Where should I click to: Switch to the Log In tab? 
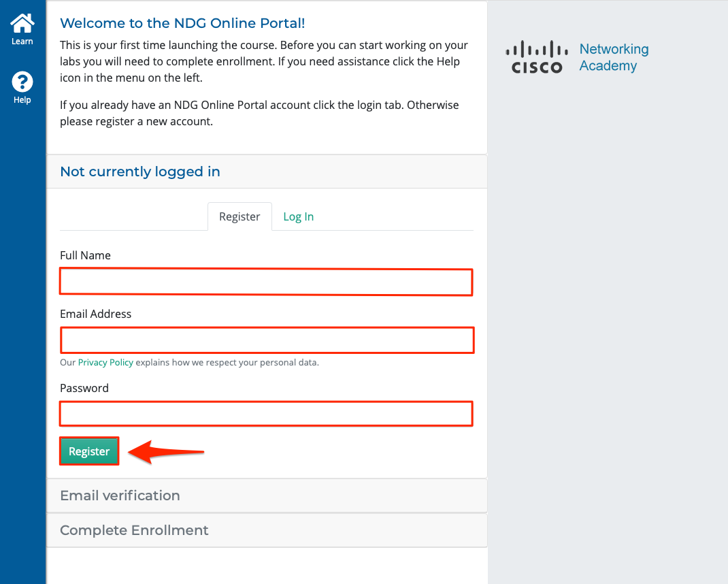click(299, 216)
